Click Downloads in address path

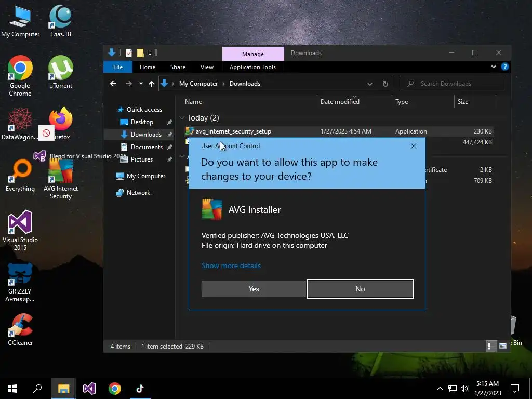click(245, 84)
